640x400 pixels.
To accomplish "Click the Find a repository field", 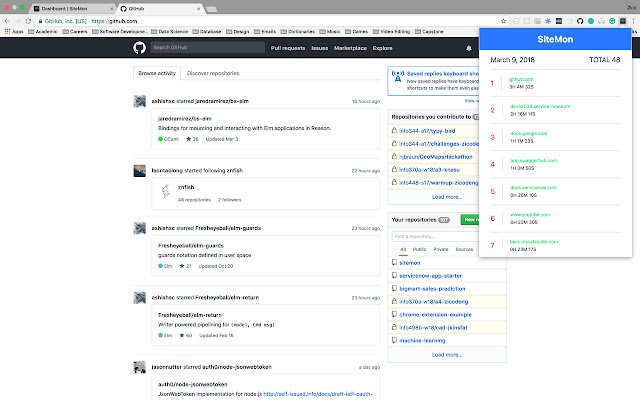I will tap(435, 236).
